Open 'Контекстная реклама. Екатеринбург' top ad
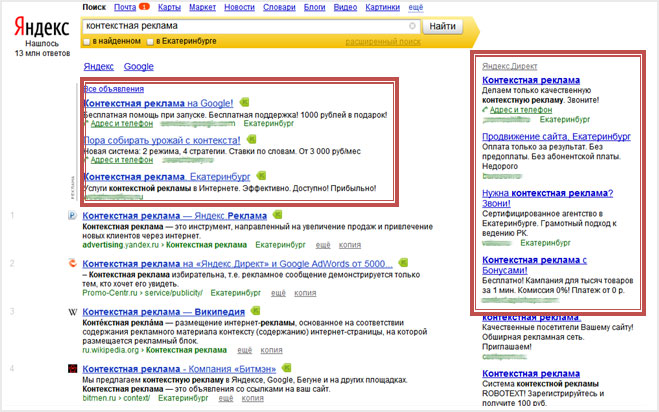Viewport: 659px width, 412px height. coord(167,177)
